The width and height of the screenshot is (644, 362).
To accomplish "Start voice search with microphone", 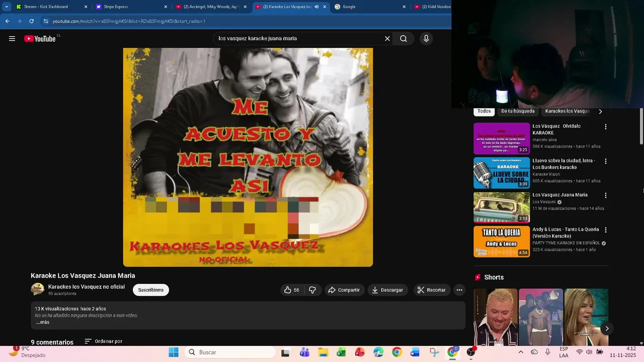I will click(426, 39).
